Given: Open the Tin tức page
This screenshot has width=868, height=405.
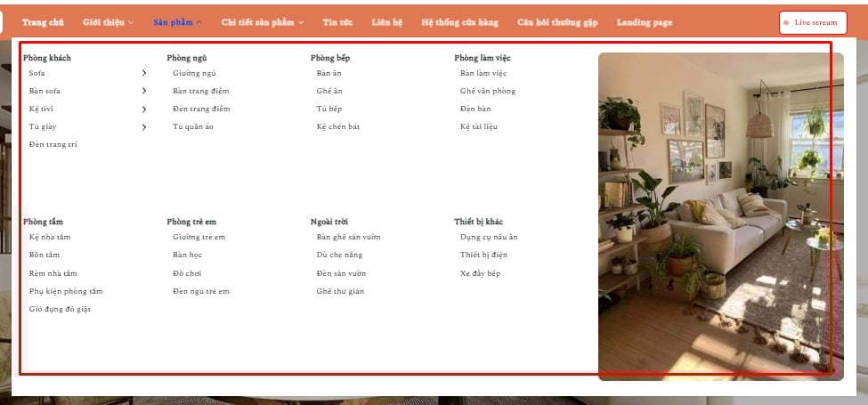Looking at the screenshot, I should [x=337, y=22].
